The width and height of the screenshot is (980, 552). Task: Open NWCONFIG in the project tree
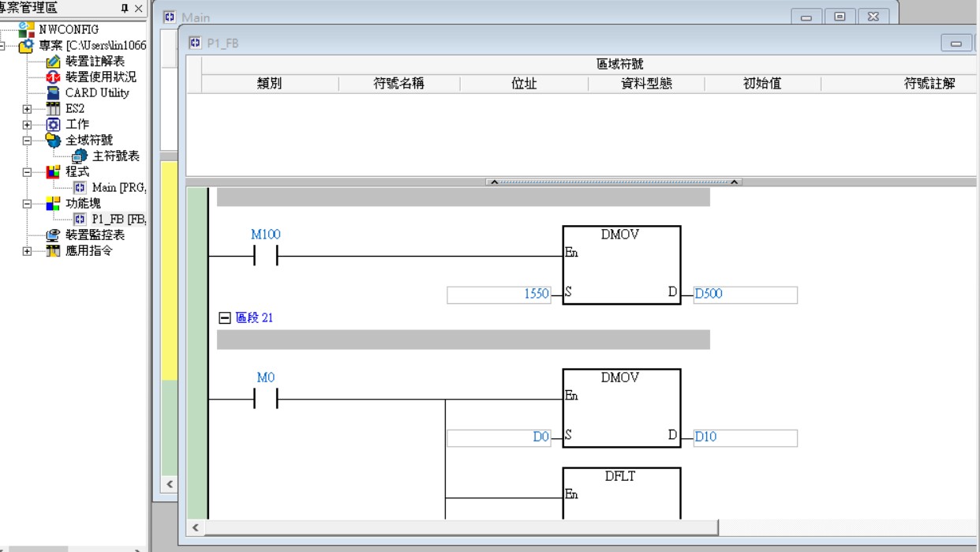68,29
